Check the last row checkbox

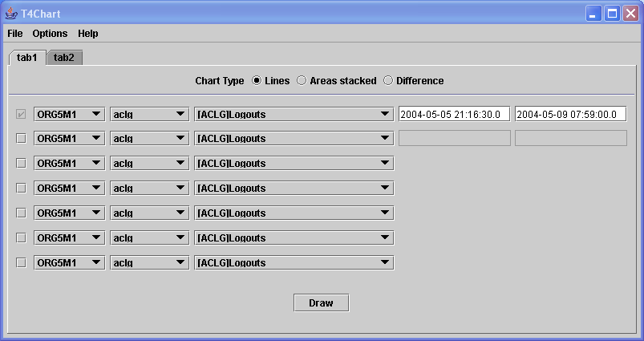click(21, 262)
